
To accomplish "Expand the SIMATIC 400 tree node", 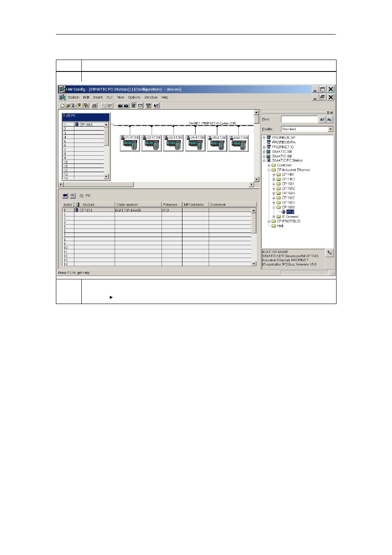I will coord(264,157).
